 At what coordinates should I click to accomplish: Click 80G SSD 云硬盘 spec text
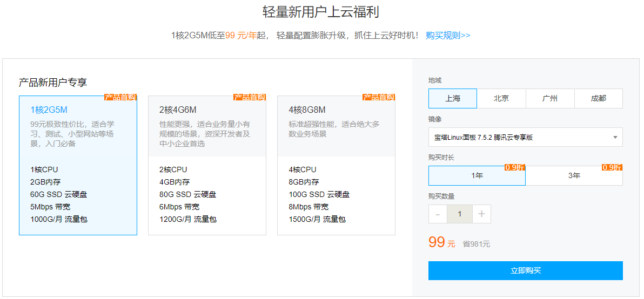187,194
